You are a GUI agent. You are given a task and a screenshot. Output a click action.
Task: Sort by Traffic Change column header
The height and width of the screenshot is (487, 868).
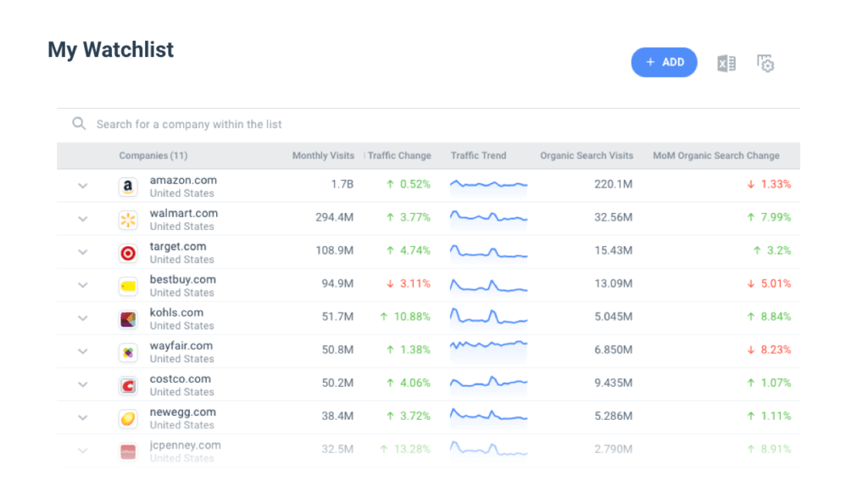coord(399,155)
